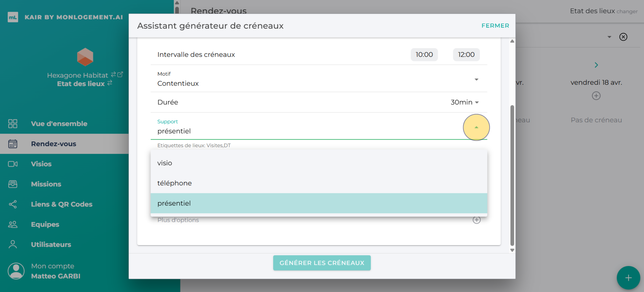Screen dimensions: 644x292
Task: Choose visio from the support list
Action: point(164,163)
